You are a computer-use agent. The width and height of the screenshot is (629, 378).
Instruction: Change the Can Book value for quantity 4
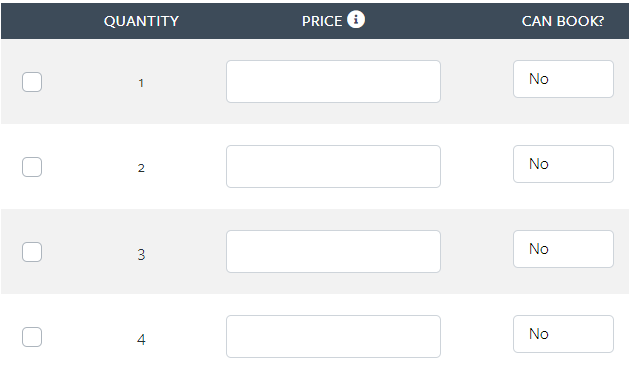click(x=563, y=334)
